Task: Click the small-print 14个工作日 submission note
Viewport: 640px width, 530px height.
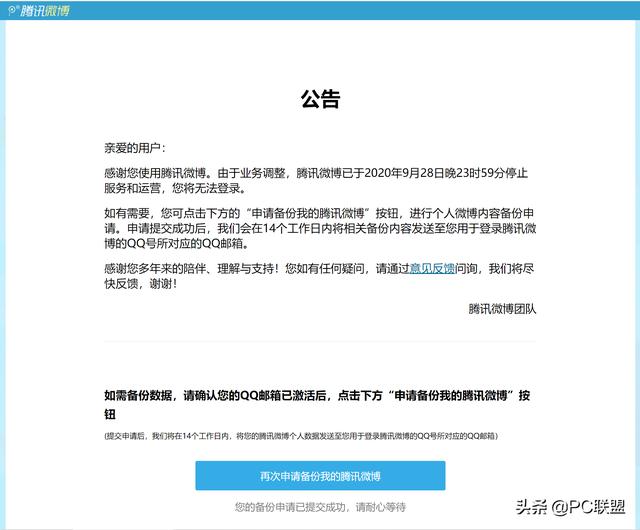Action: pyautogui.click(x=301, y=437)
